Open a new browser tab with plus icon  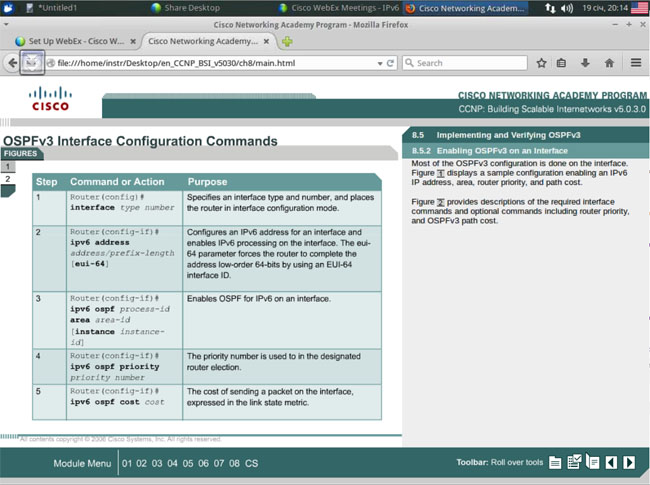pos(287,42)
